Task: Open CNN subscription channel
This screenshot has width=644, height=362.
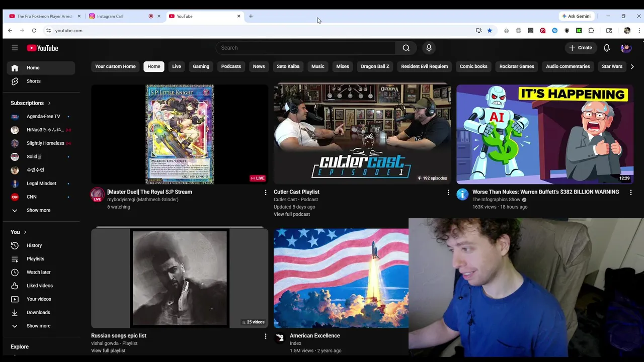Action: (41, 197)
